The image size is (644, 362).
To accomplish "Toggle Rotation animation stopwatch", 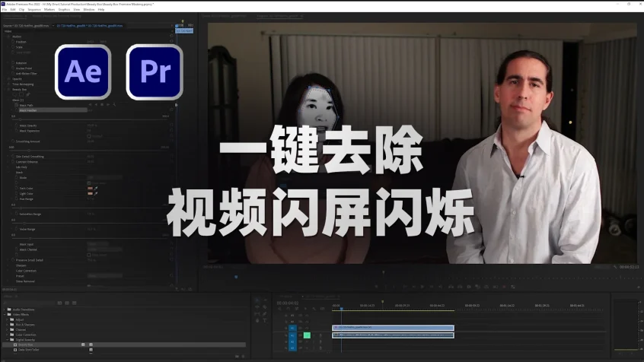I will [x=13, y=63].
